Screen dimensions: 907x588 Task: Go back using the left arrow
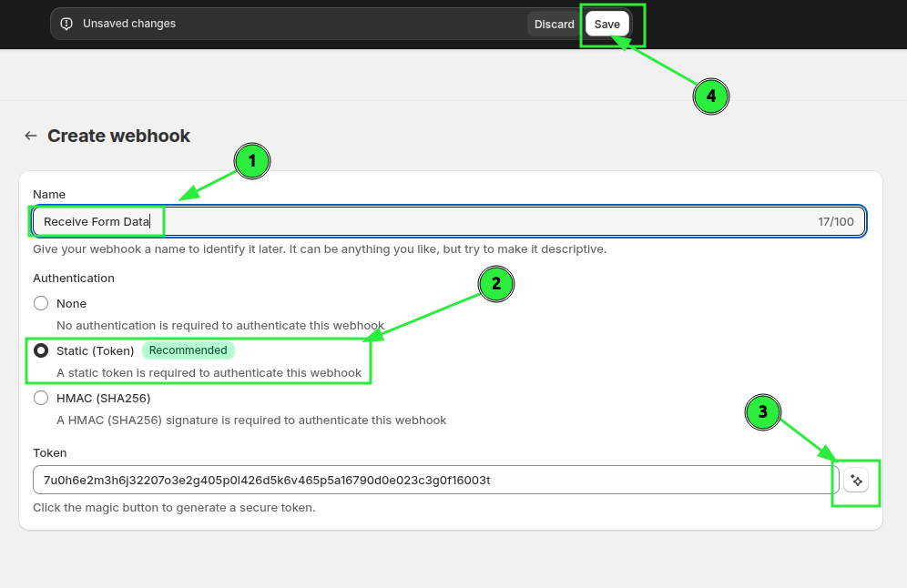pyautogui.click(x=31, y=136)
